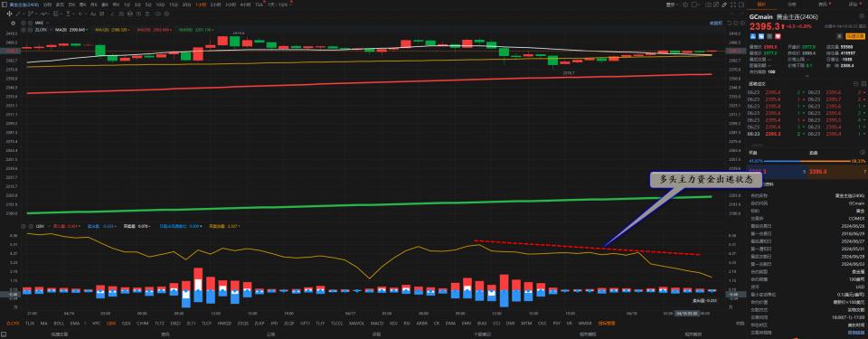Open the 分析 tab in right panel

(792, 5)
